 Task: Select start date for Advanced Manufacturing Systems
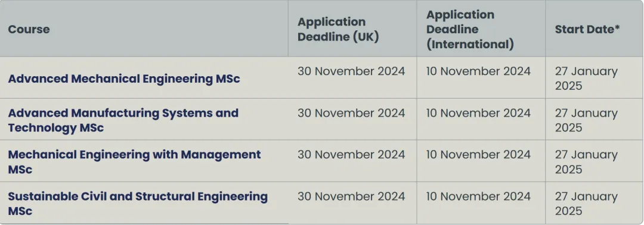coord(587,120)
